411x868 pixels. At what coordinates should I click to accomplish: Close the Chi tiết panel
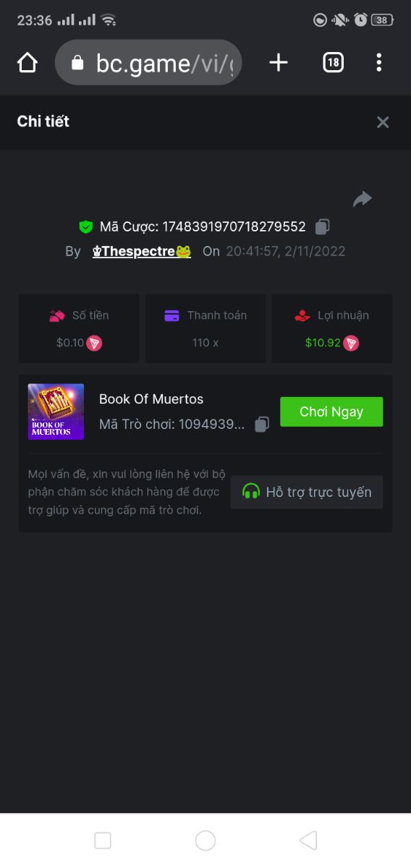383,122
